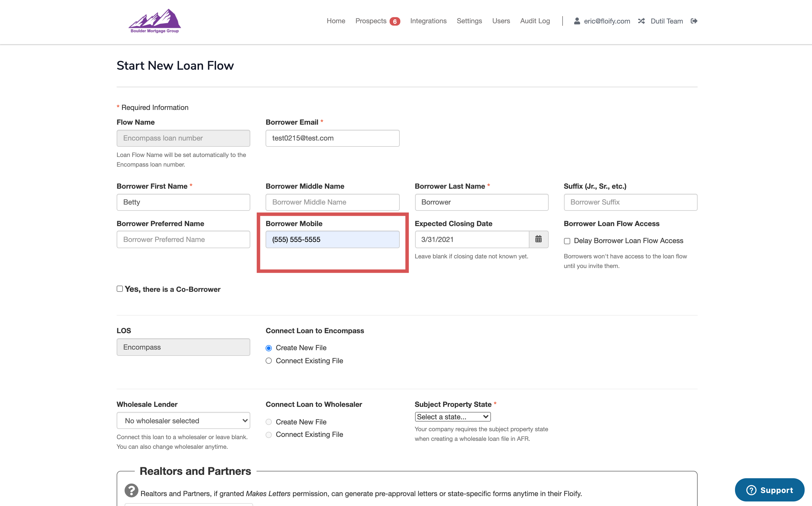Click the Prospects notification badge
Viewport: 812px width, 506px height.
(x=395, y=22)
